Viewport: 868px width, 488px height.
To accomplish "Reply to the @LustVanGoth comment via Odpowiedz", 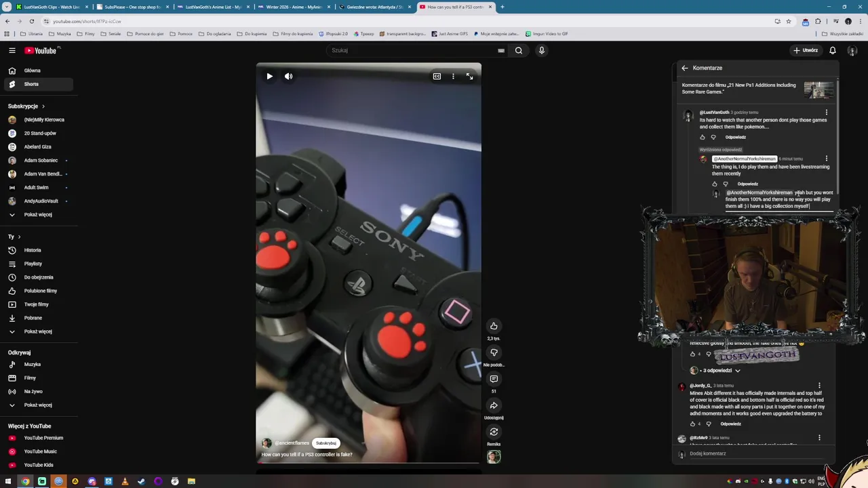I will pos(735,137).
